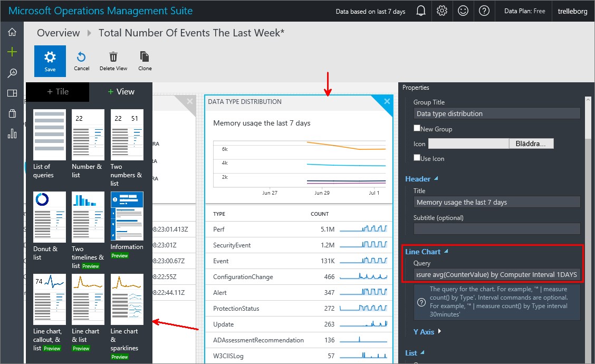Open the settings gear in top bar
This screenshot has width=595, height=364.
pos(442,11)
